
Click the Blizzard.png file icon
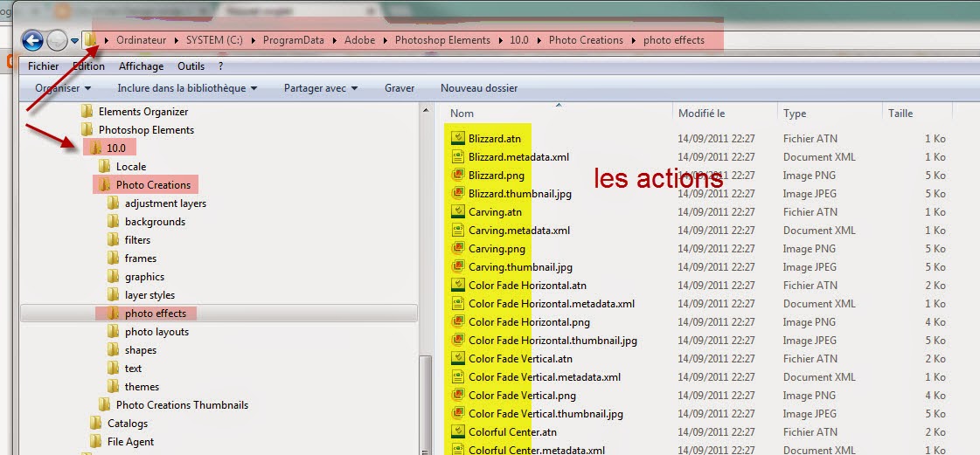pyautogui.click(x=458, y=176)
